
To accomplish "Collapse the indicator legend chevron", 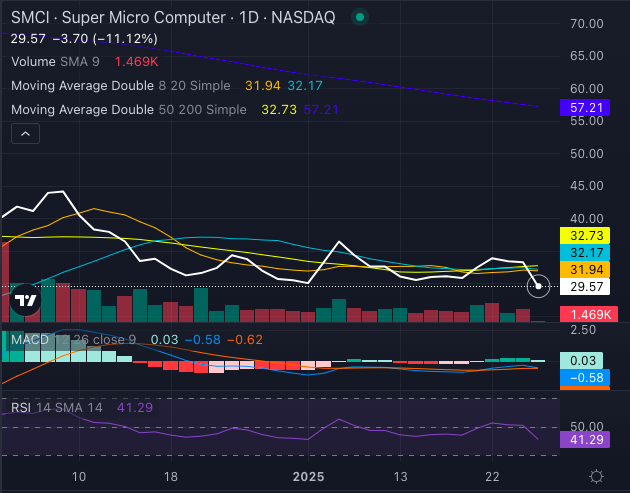I will click(x=26, y=133).
